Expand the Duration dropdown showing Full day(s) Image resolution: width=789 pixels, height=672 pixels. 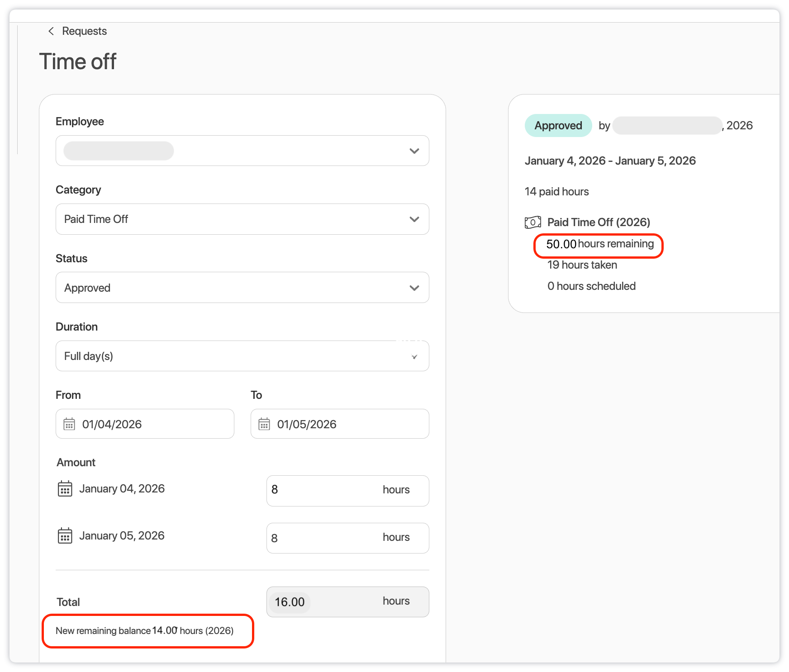tap(414, 357)
